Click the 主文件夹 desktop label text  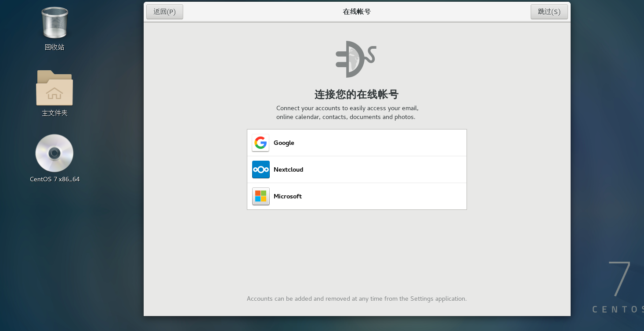click(54, 113)
